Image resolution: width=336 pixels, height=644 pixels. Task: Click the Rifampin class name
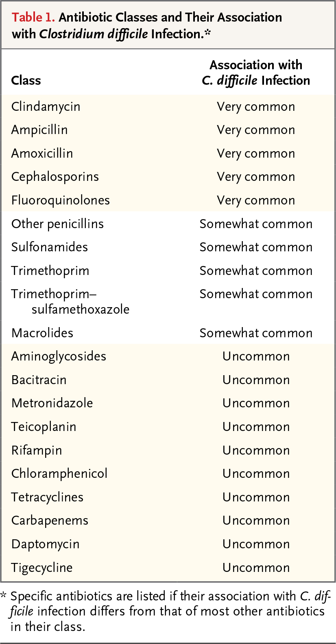pyautogui.click(x=37, y=451)
